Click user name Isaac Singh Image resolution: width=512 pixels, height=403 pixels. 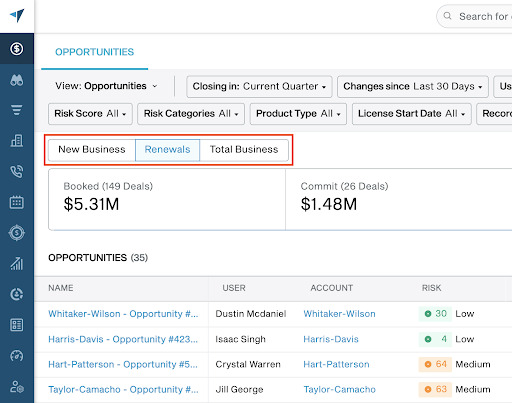(240, 339)
